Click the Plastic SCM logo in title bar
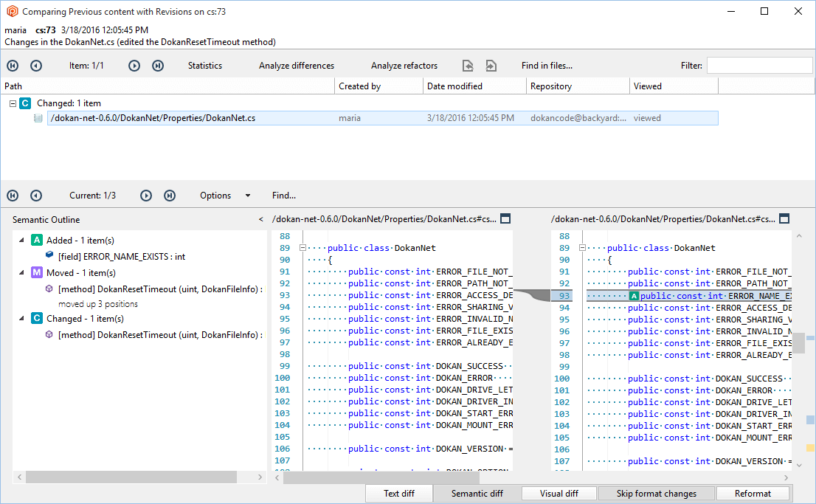 tap(10, 12)
